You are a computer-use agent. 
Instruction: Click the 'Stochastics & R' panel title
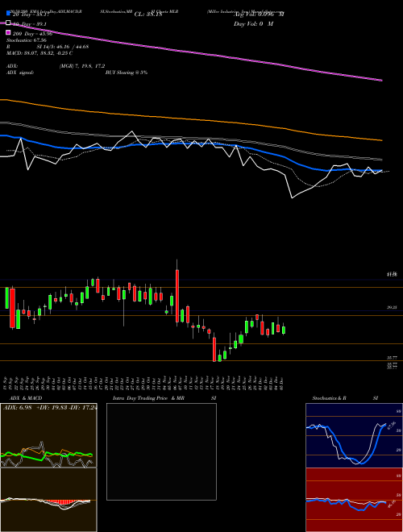tap(329, 398)
